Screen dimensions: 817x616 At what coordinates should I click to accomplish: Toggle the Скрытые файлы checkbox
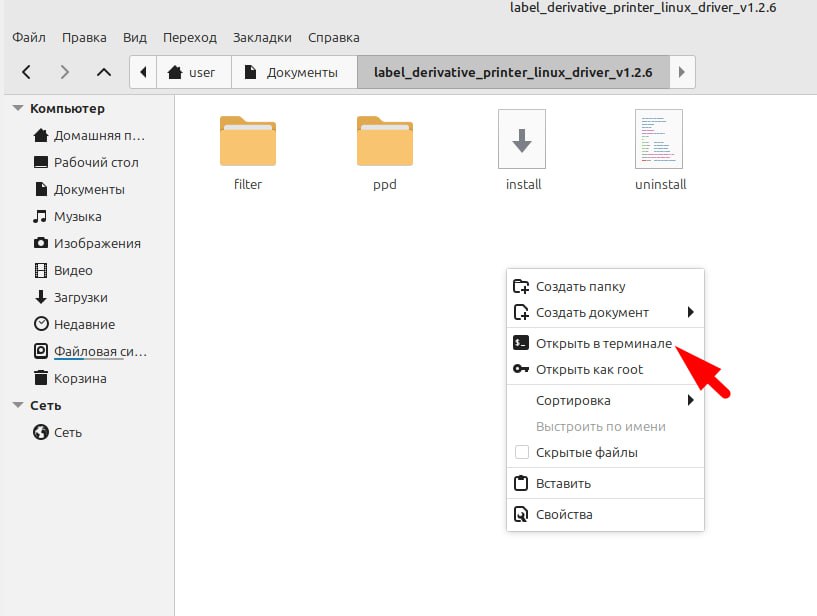tap(521, 452)
